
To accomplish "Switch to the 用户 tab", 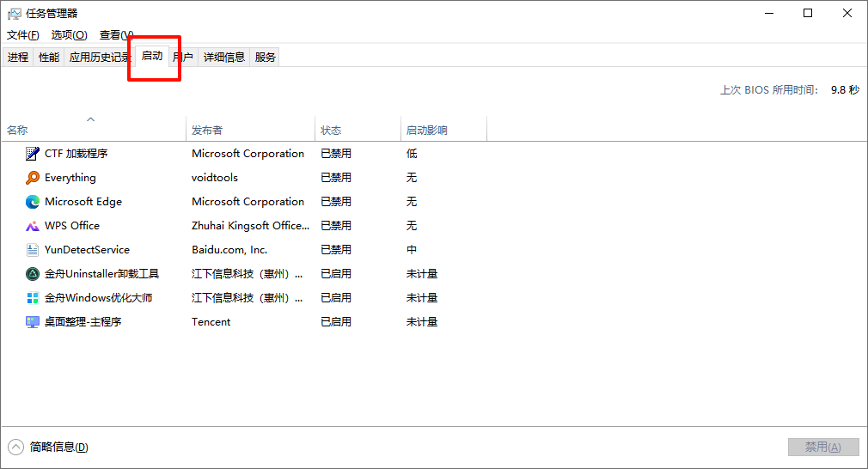I will pos(183,57).
